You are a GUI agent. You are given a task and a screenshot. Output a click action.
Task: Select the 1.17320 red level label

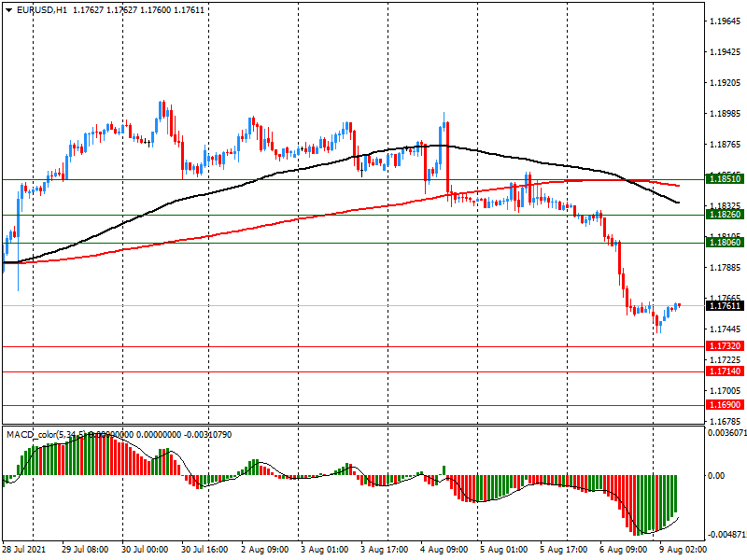pos(726,346)
